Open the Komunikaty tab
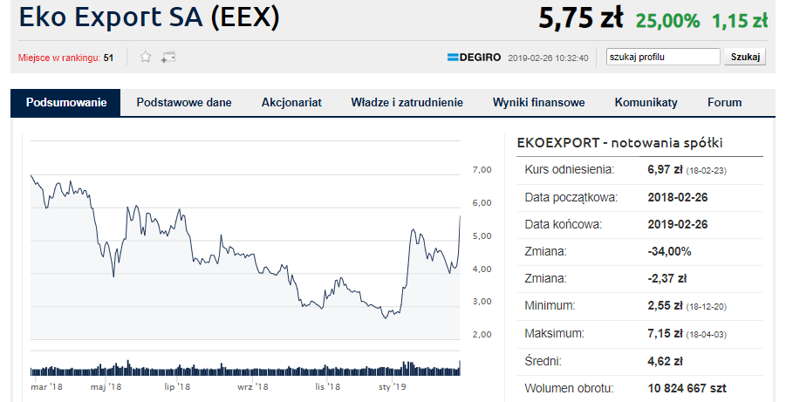Image resolution: width=786 pixels, height=402 pixels. click(x=646, y=103)
